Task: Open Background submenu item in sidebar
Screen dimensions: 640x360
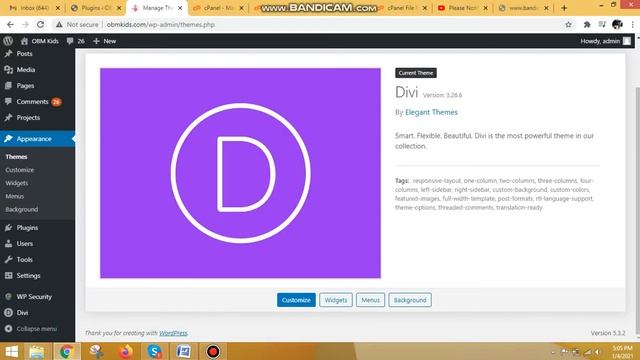Action: 22,209
